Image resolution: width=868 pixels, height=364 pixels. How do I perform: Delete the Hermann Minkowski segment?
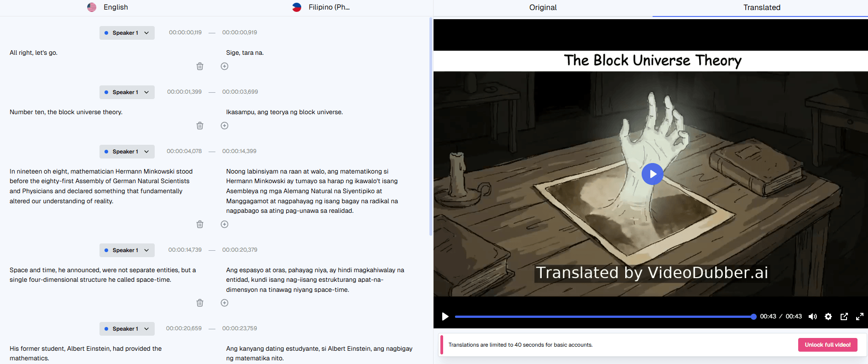pyautogui.click(x=200, y=224)
